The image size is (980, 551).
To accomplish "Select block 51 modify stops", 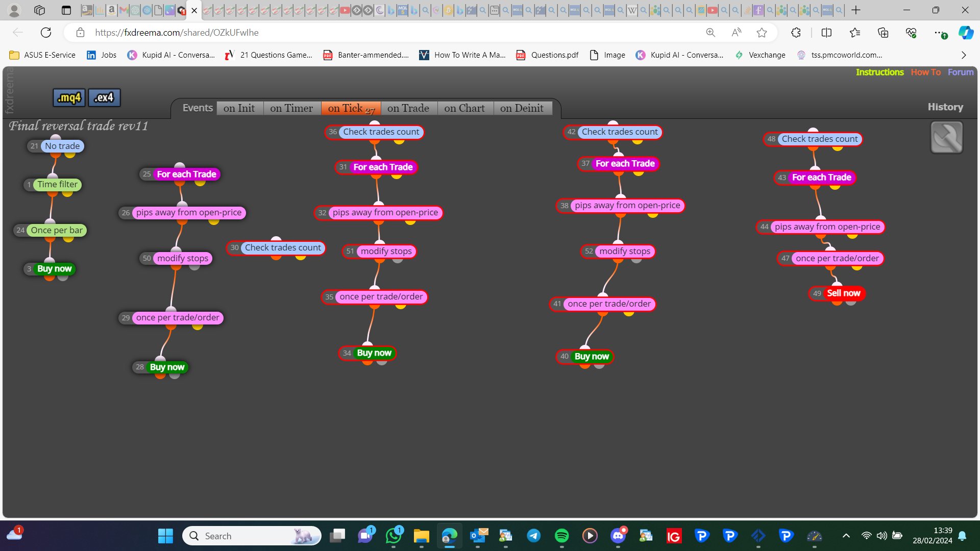I will click(x=380, y=252).
